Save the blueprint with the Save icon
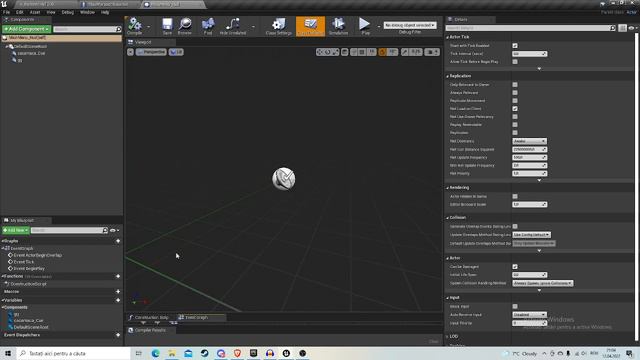Image resolution: width=640 pixels, height=360 pixels. [167, 25]
